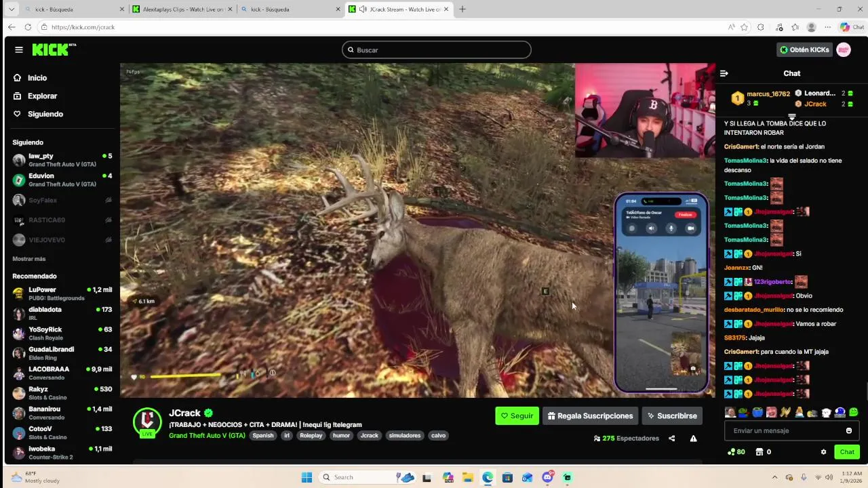Image resolution: width=868 pixels, height=488 pixels.
Task: Click the KICK logo
Action: click(54, 49)
